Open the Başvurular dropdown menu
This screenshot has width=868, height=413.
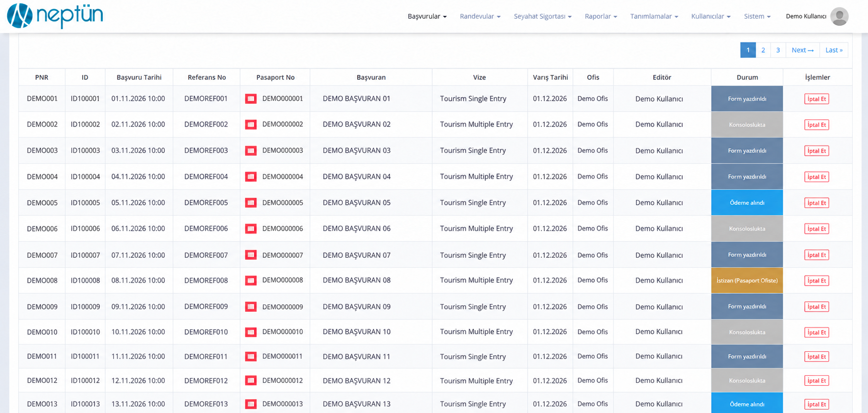[x=427, y=16]
